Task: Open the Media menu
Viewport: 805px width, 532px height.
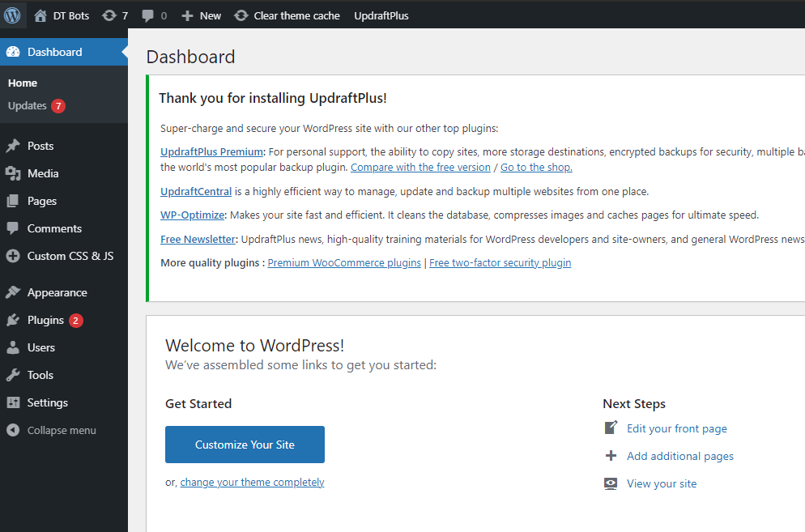Action: point(64,173)
